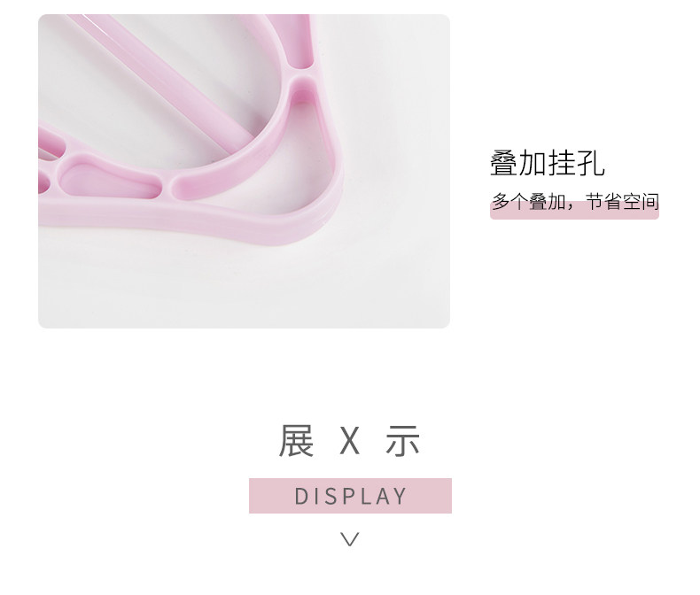This screenshot has width=700, height=595.
Task: Click the letter D in DISPLAY
Action: pyautogui.click(x=301, y=496)
